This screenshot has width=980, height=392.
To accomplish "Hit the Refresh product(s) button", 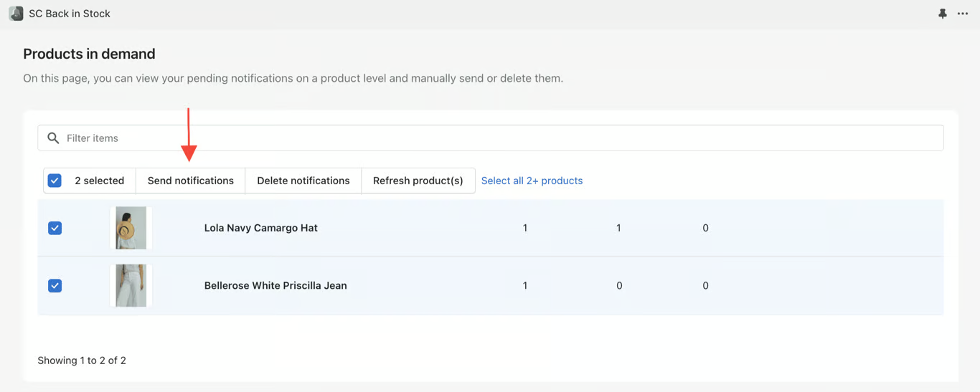I will (x=418, y=181).
